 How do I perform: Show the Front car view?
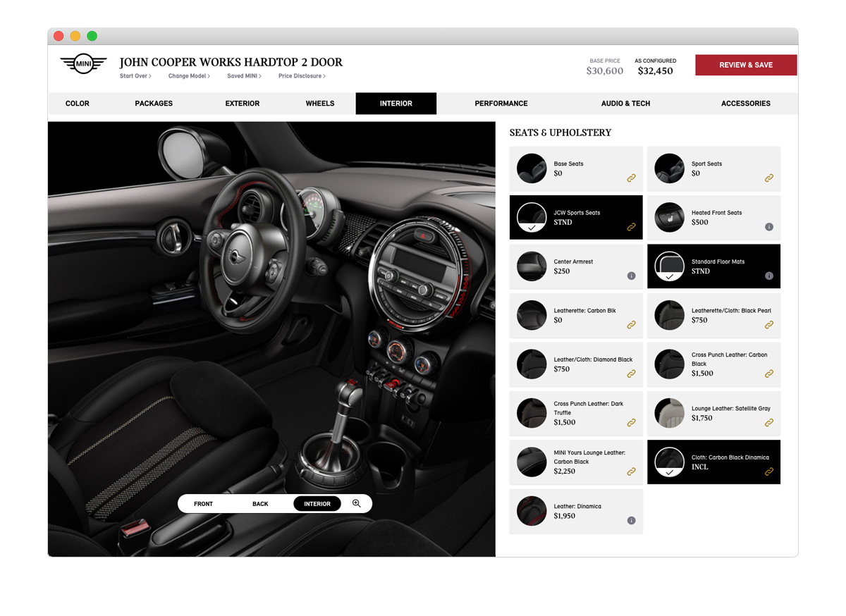pyautogui.click(x=204, y=504)
